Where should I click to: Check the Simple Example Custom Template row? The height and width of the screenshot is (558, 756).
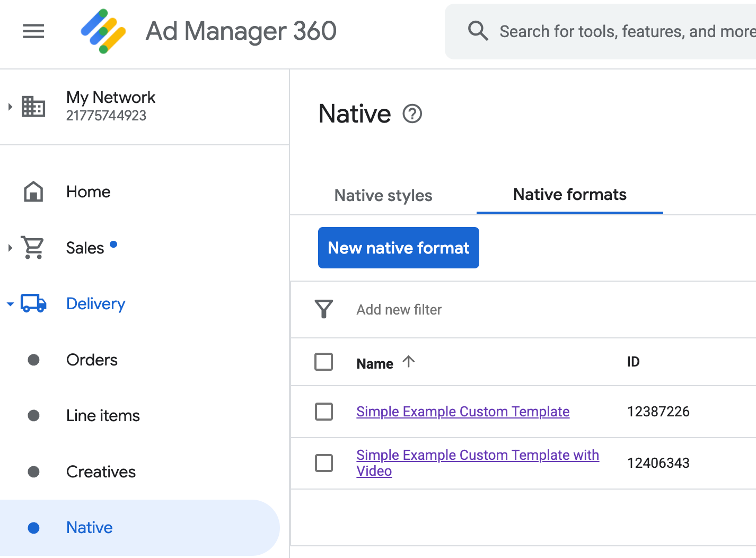[323, 412]
